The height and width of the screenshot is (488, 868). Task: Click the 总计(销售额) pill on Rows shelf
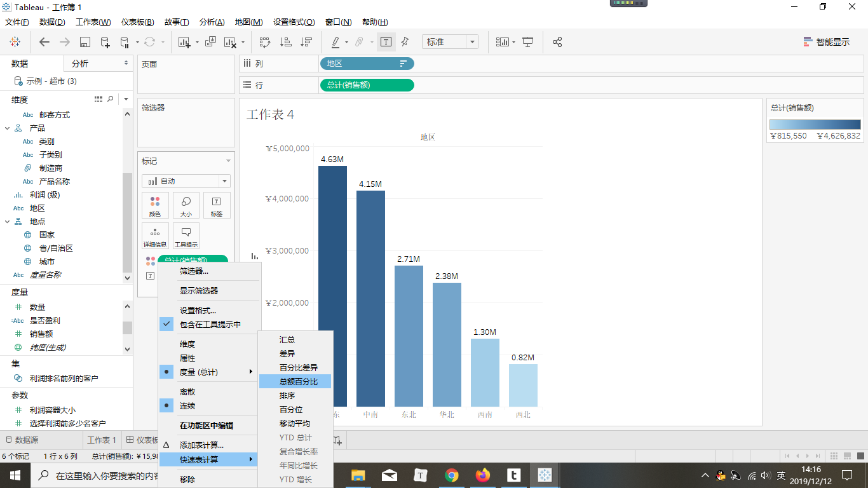click(367, 85)
